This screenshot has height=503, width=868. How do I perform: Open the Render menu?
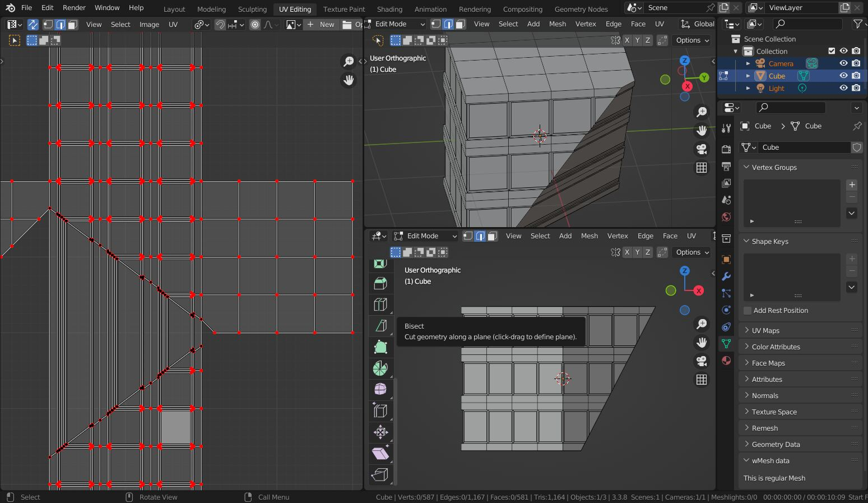[74, 8]
